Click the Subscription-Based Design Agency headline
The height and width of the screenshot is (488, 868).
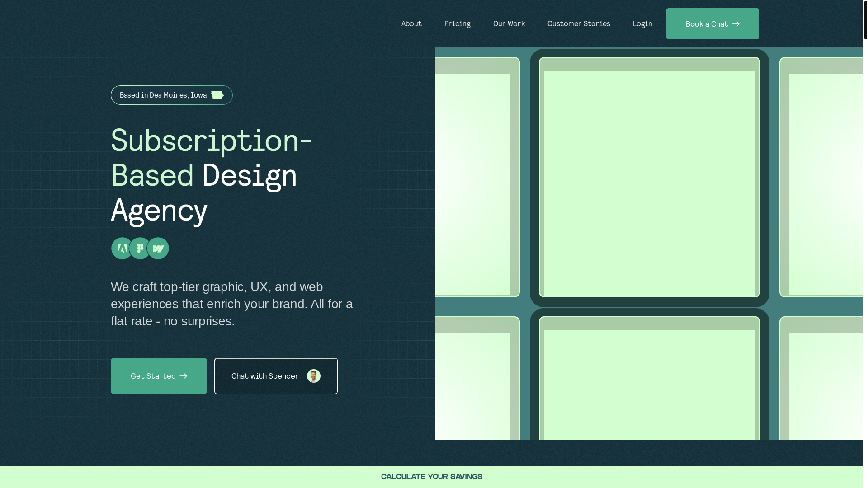click(x=212, y=175)
